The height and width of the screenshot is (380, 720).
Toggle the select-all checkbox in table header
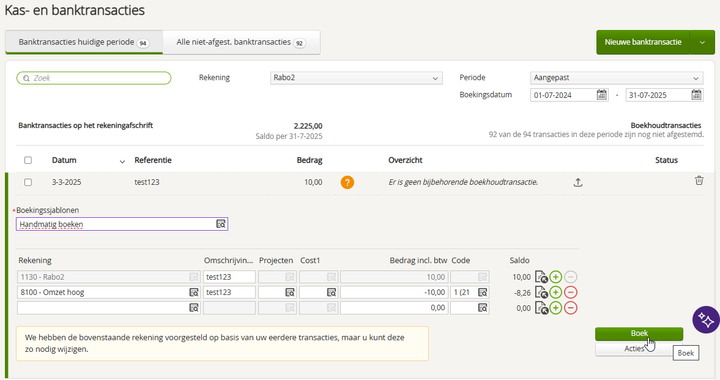tap(28, 160)
